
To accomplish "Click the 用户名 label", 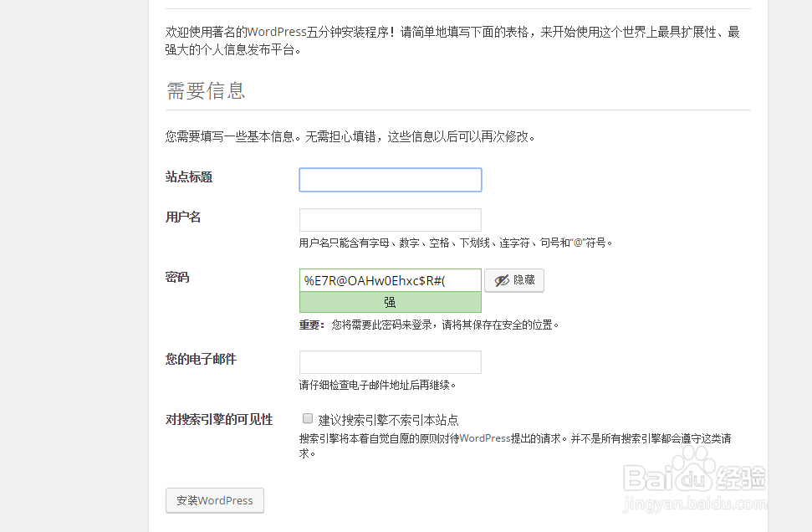I will (183, 217).
